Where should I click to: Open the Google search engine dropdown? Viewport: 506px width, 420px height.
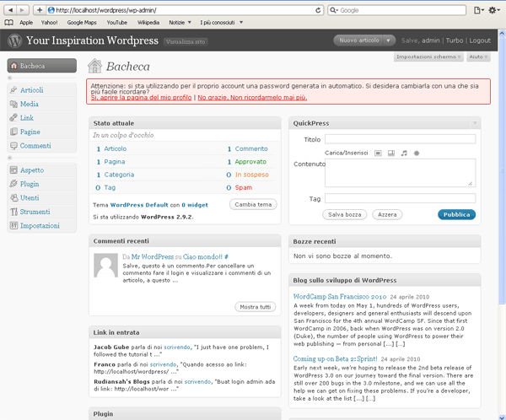tap(334, 10)
